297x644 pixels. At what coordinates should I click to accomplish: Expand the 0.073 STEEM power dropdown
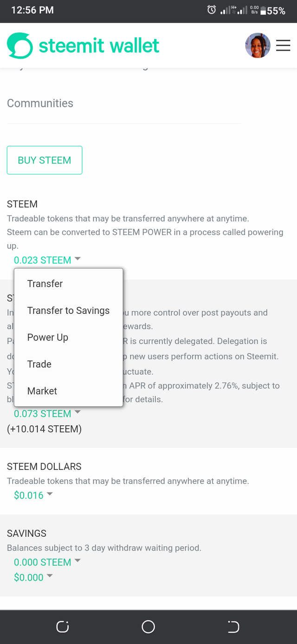pos(47,413)
